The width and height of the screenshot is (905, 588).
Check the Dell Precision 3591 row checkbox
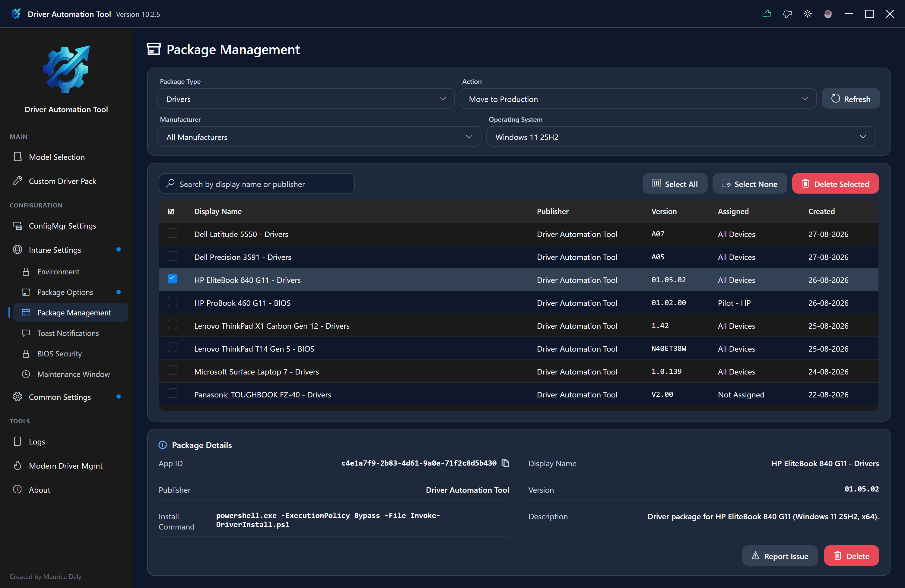[173, 256]
